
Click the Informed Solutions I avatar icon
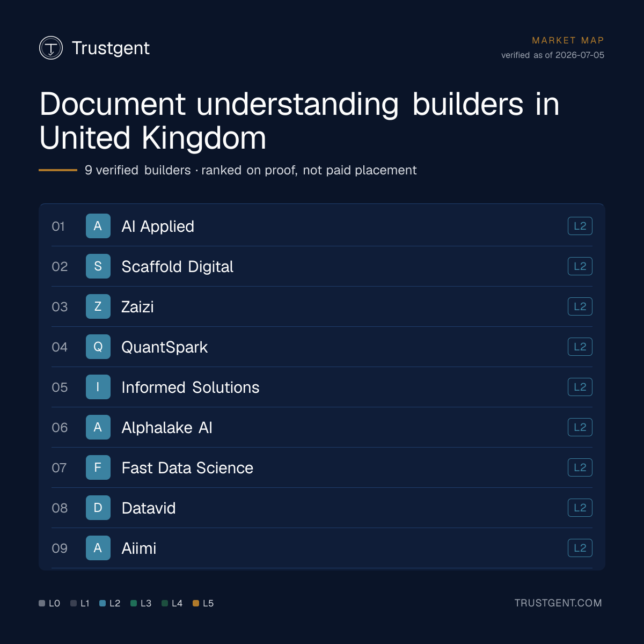click(98, 387)
